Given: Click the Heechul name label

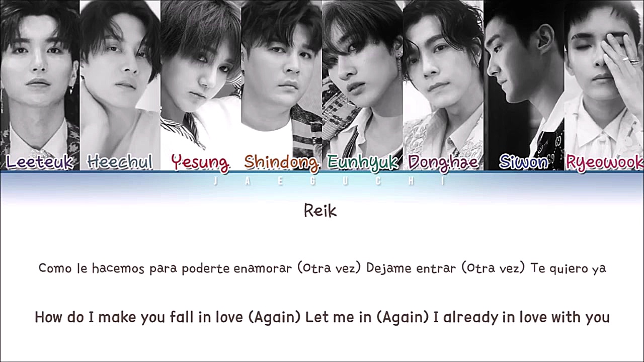Looking at the screenshot, I should tap(120, 162).
